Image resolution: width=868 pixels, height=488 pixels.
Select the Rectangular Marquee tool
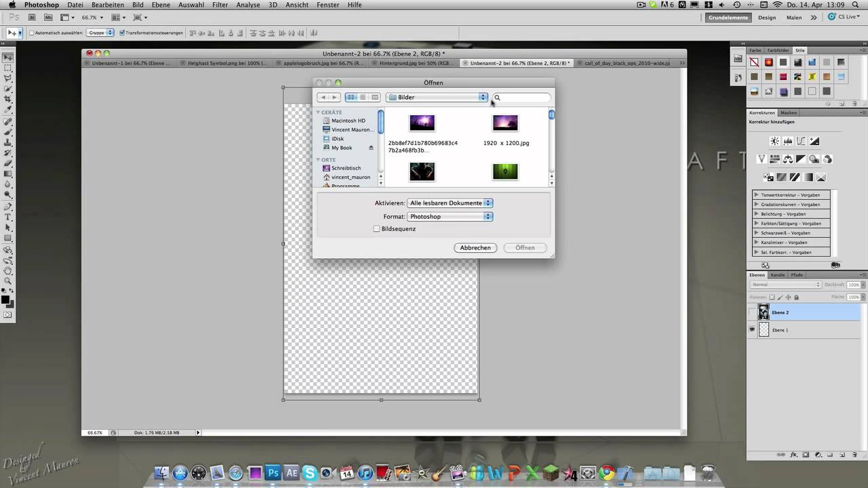click(8, 68)
